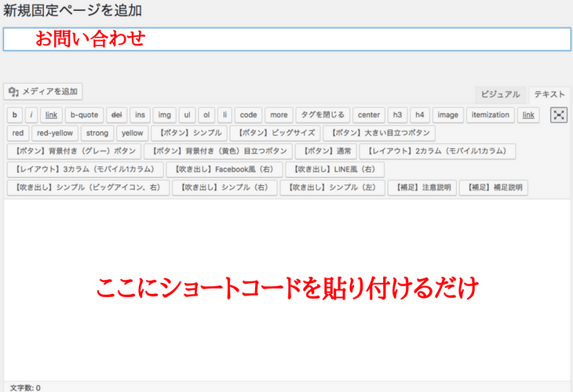The image size is (573, 392).
Task: Insert 【ボタン】ビッグサイズ shortcode
Action: tap(275, 133)
